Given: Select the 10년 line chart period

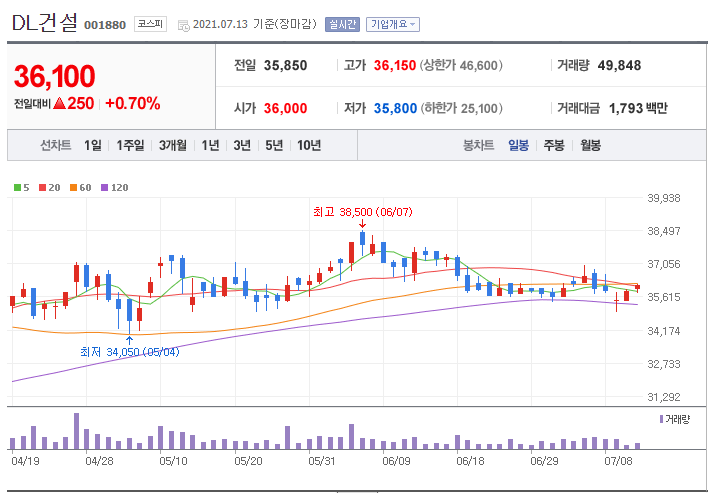Looking at the screenshot, I should [x=309, y=145].
